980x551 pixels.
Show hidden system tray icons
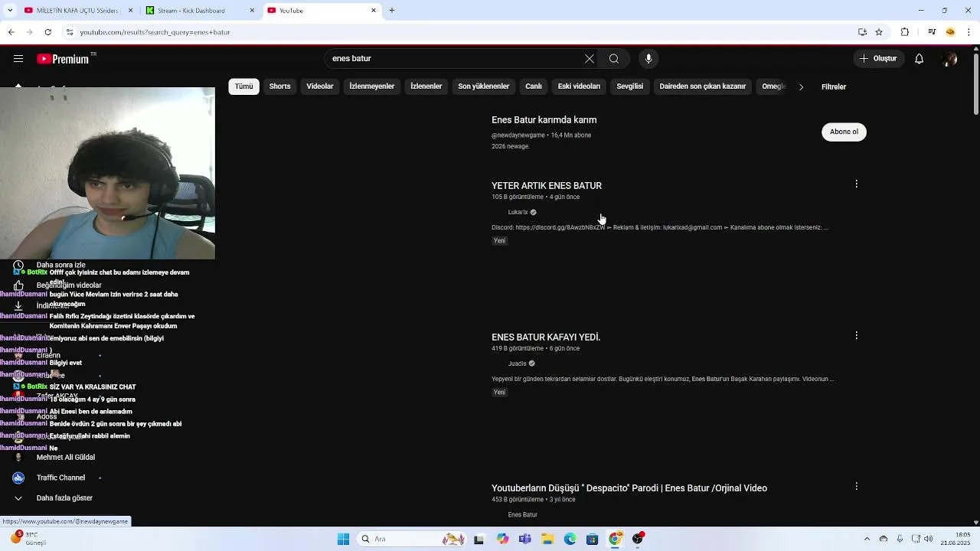pos(867,540)
